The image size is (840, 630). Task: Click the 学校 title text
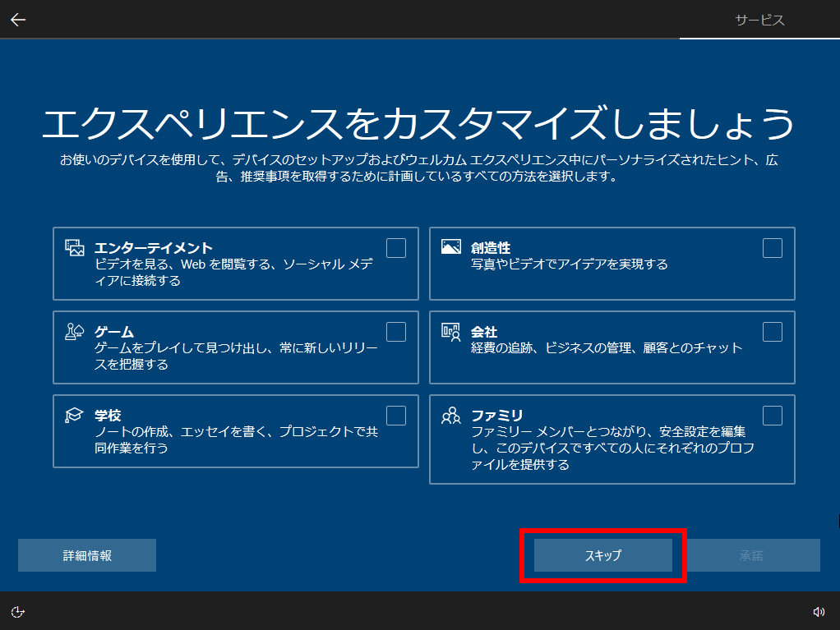(108, 416)
